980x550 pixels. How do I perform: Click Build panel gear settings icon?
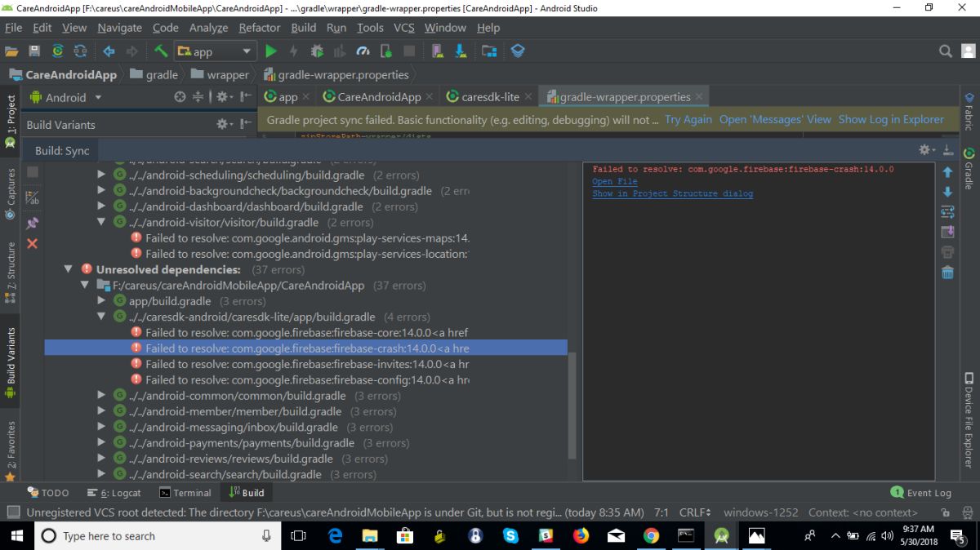click(926, 150)
